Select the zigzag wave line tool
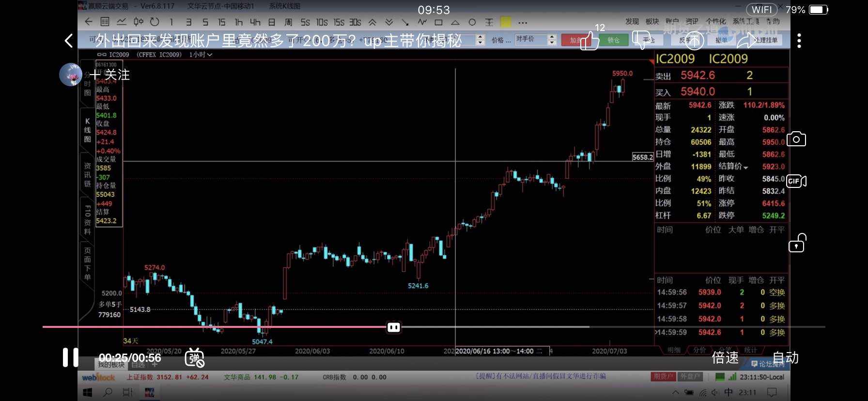 pyautogui.click(x=422, y=22)
